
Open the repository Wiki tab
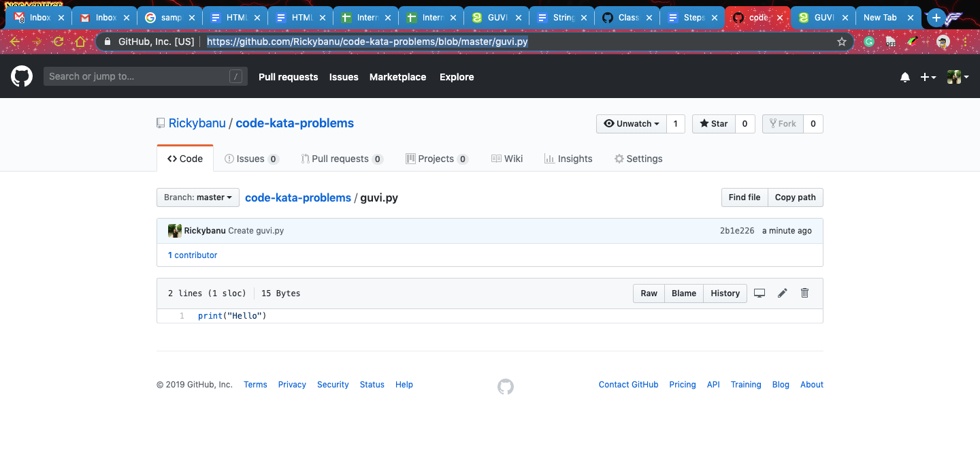pos(506,158)
